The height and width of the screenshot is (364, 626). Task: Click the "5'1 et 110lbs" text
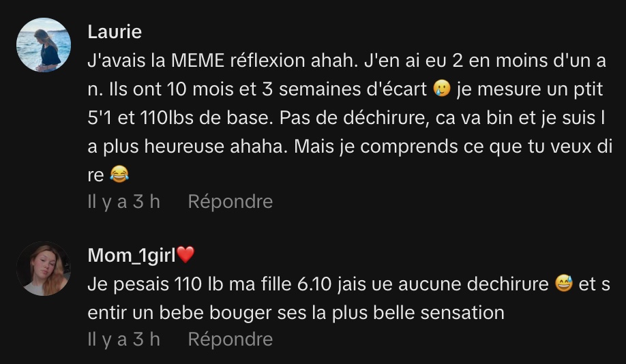(151, 118)
